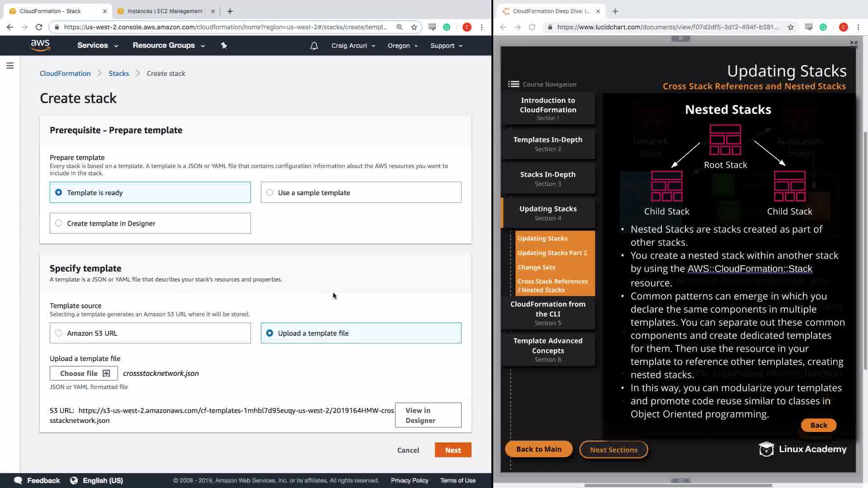Click the Feedback speech bubble icon
Screen dimensions: 868x488
click(18, 480)
